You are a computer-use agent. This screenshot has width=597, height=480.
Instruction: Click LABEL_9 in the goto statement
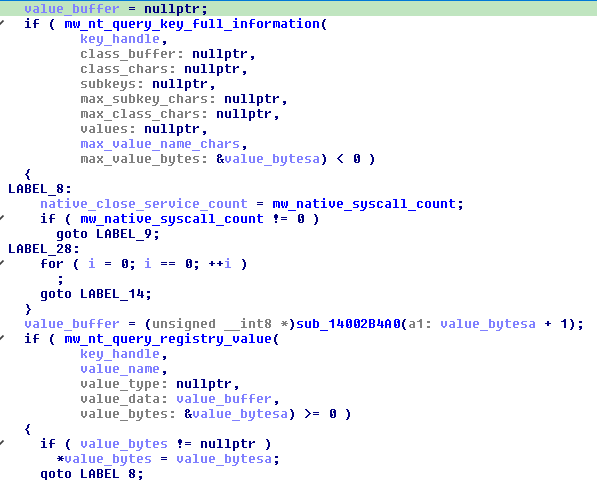[x=124, y=233]
